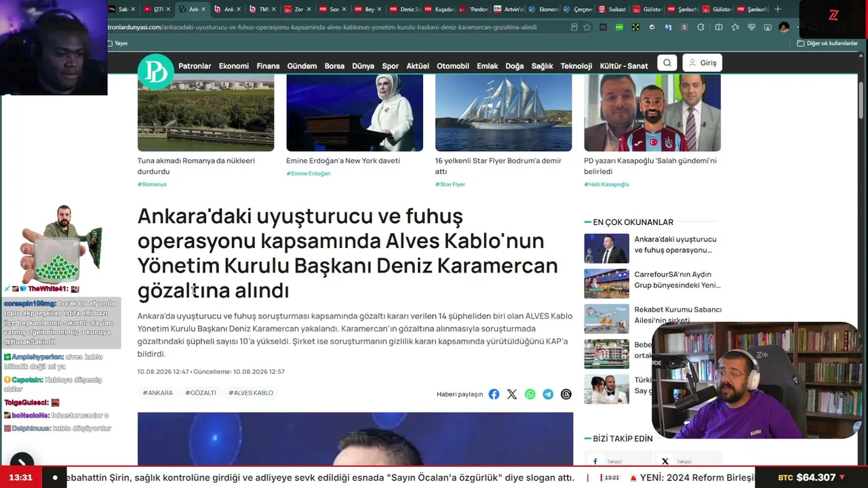This screenshot has width=868, height=488.
Task: Open the 16 yelkenli Star Flyer headline
Action: pos(498,166)
